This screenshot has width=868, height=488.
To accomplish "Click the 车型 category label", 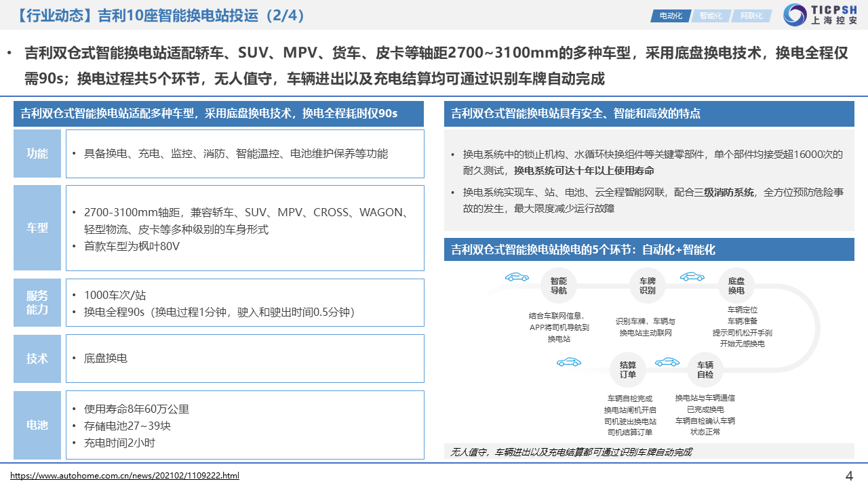I will (37, 228).
